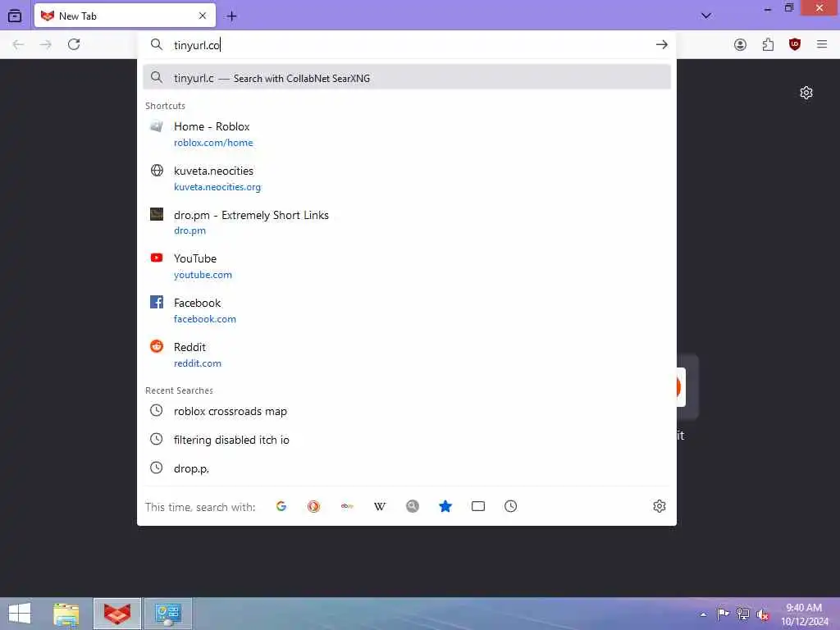Click the reddit.com URL link

pos(197,363)
